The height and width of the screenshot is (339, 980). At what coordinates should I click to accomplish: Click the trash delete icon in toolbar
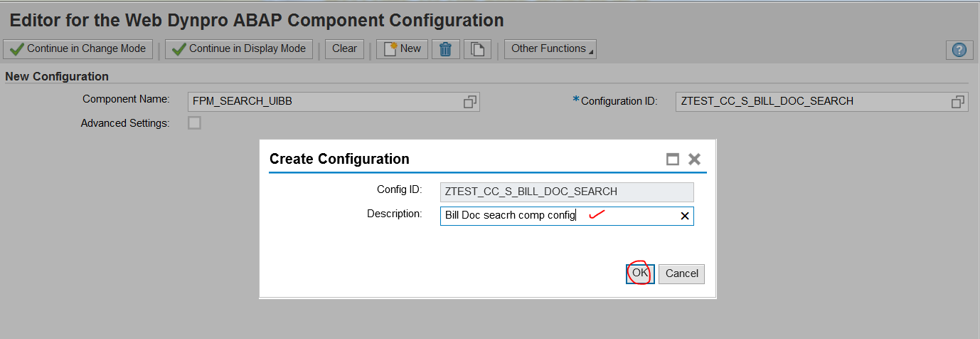click(445, 49)
